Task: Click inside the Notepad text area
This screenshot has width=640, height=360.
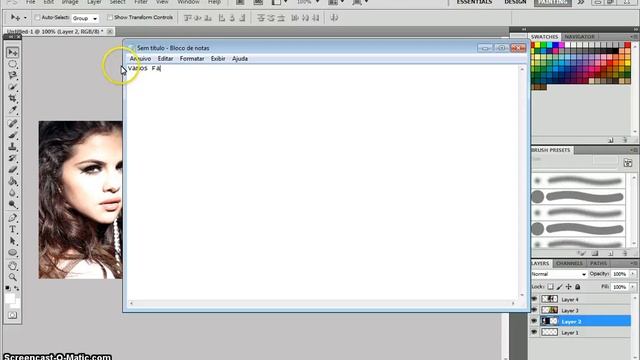Action: (322, 182)
